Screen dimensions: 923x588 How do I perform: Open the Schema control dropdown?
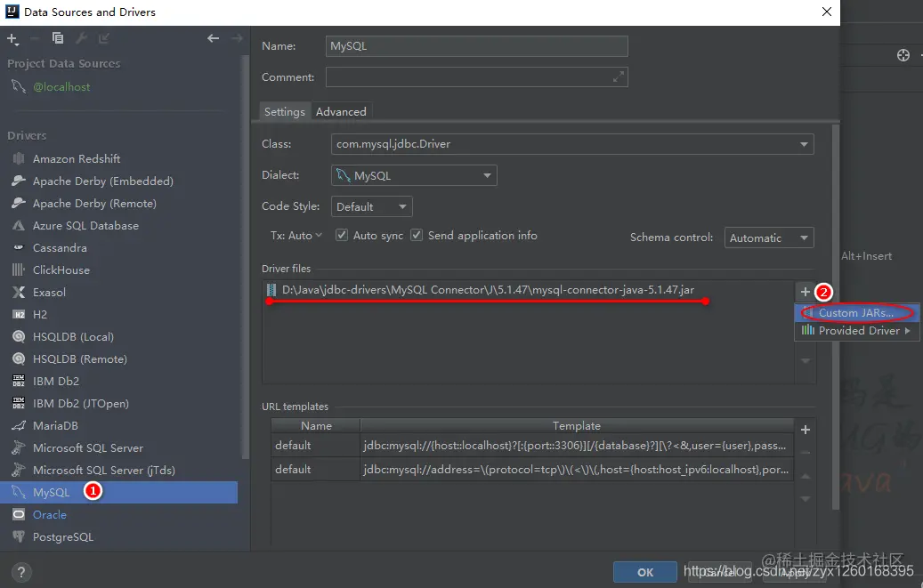(x=769, y=238)
